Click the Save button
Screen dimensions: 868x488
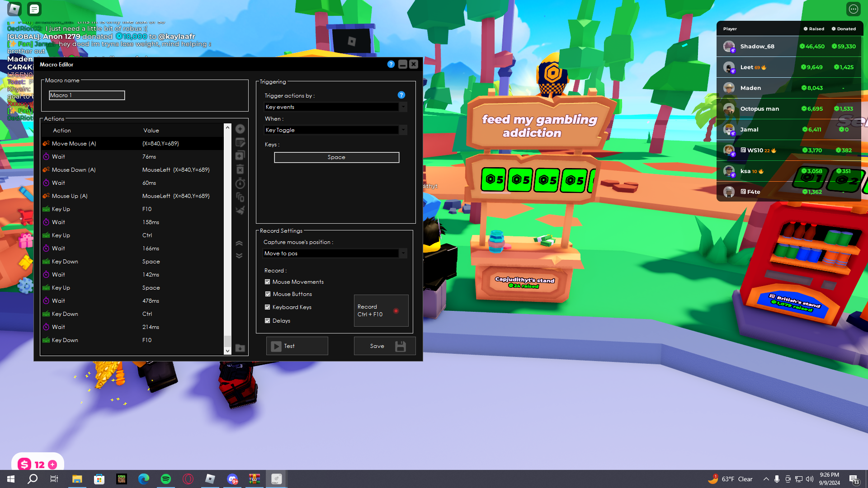384,346
